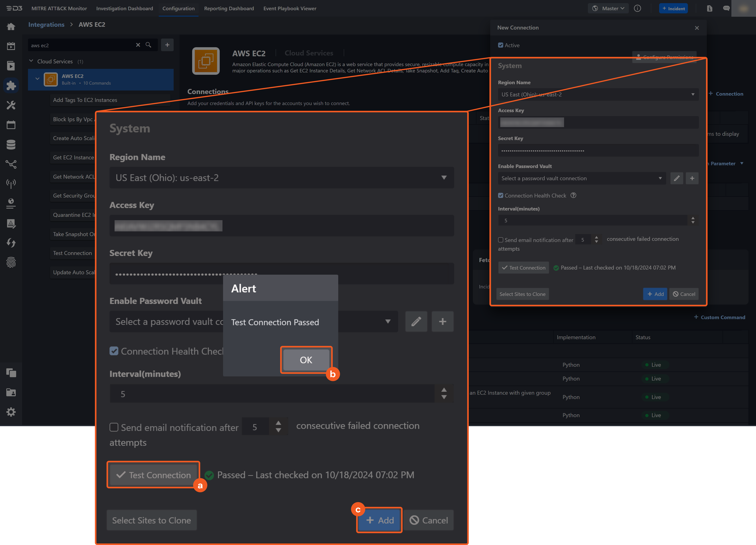The image size is (756, 545).
Task: Collapse the Cloud Services tree group
Action: 31,61
